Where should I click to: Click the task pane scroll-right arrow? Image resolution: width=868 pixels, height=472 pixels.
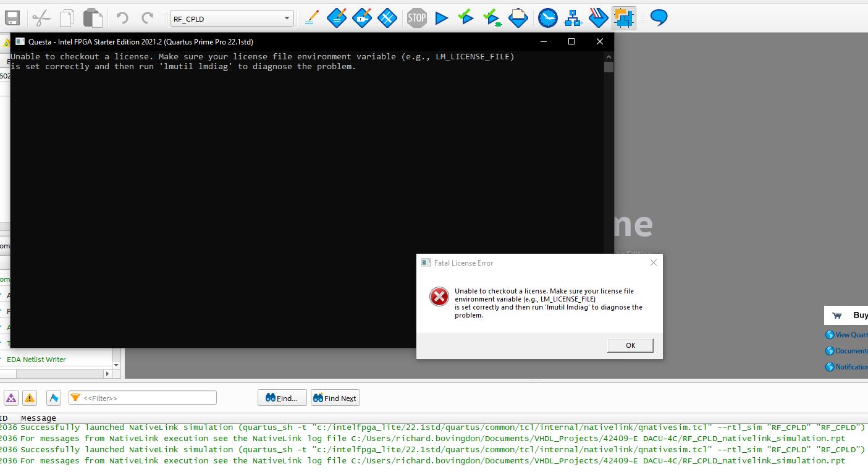point(107,374)
